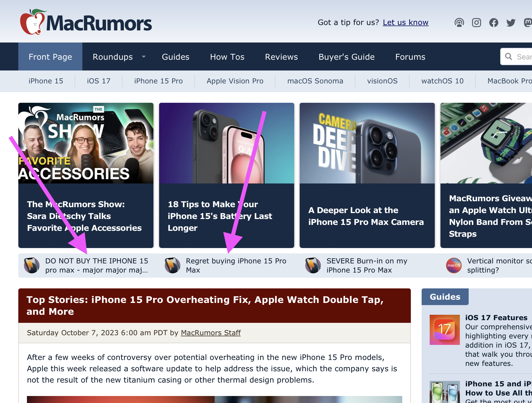
Task: Open the visionOS topic link
Action: coord(382,81)
